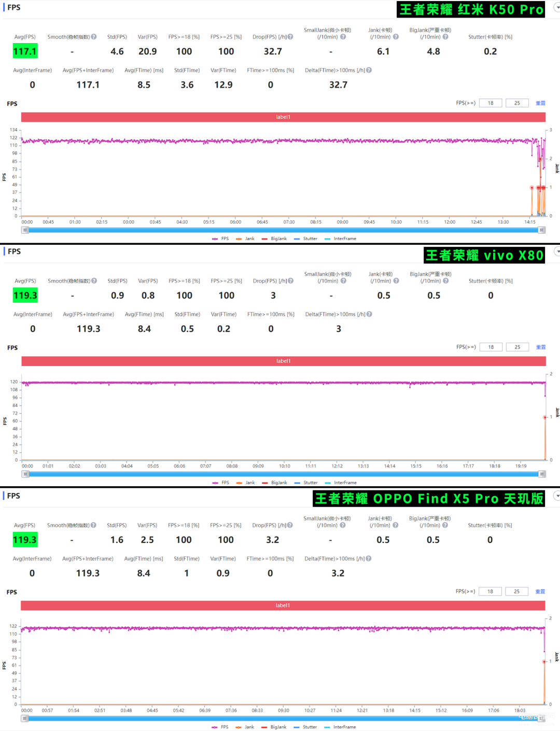560x731 pixels.
Task: Open BigJank help icon in OPPO Find X5 panel
Action: (x=445, y=525)
